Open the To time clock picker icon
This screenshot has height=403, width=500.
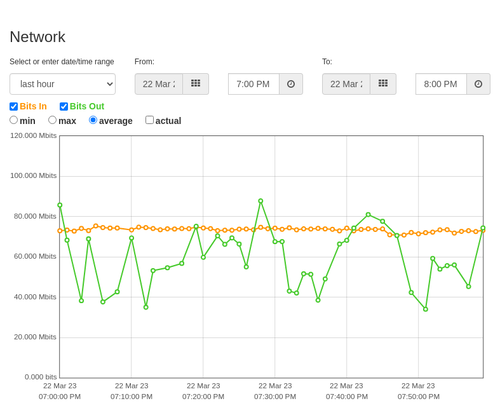coord(478,84)
